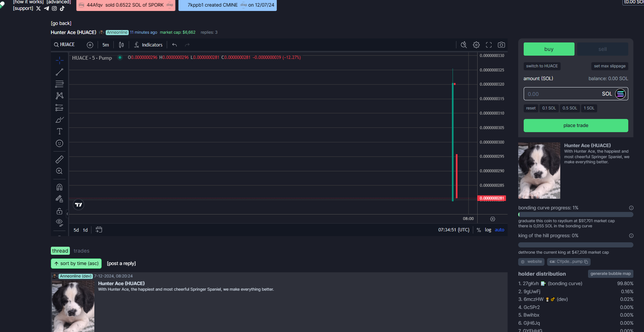Toggle log scale on chart

(x=488, y=230)
